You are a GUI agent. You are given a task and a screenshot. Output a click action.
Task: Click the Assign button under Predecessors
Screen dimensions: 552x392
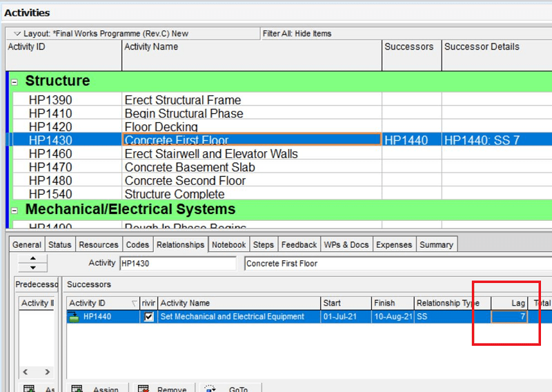[38, 388]
